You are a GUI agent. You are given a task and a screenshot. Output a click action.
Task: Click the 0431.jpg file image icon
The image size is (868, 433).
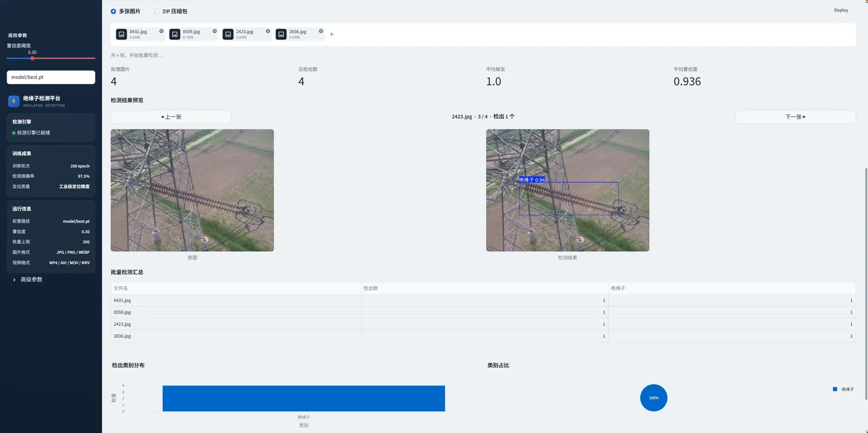tap(122, 34)
